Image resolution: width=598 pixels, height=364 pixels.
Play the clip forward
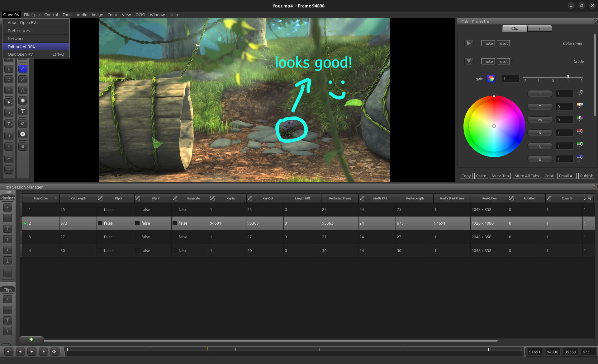[x=32, y=352]
